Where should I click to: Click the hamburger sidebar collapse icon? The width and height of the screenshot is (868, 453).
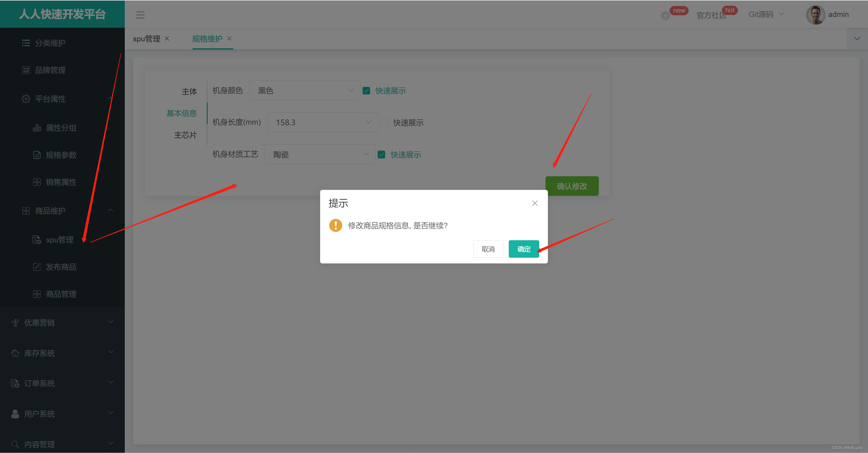click(140, 15)
